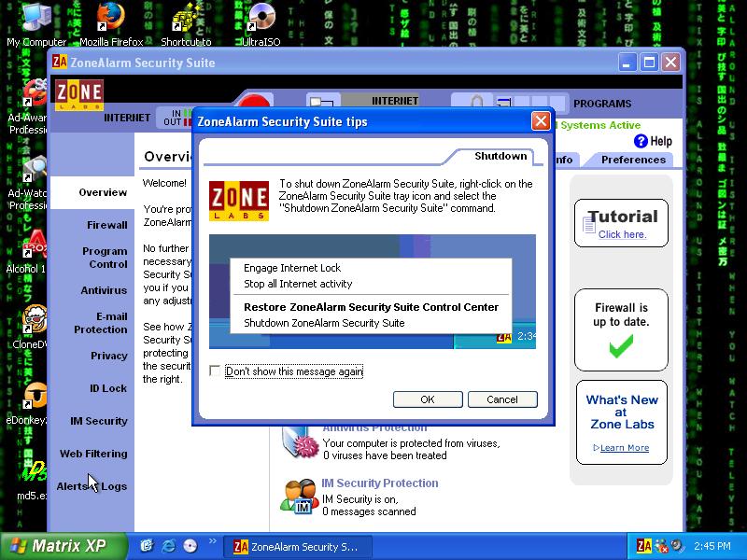The width and height of the screenshot is (747, 560).
Task: Open the Matrix XP Start menu
Action: click(63, 546)
